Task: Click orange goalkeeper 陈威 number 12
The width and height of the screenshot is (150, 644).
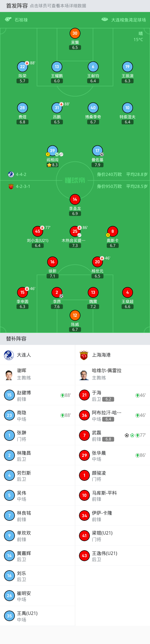Action: [75, 315]
